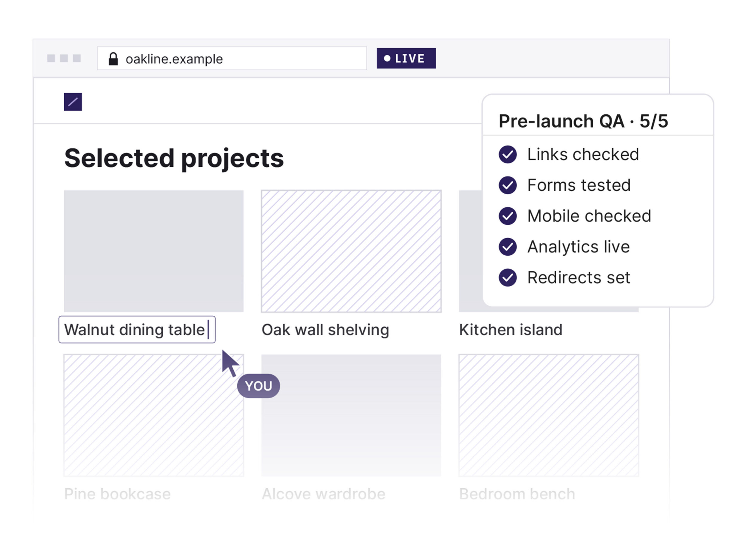Viewport: 747px width, 560px height.
Task: Click the Kitchen island caption
Action: pyautogui.click(x=511, y=330)
